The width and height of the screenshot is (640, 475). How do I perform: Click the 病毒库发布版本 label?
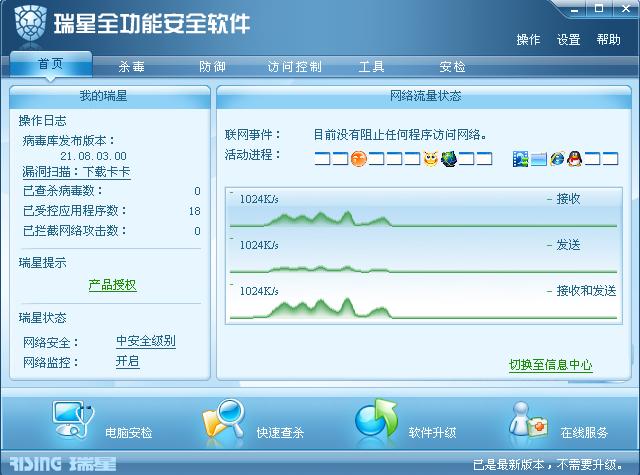pyautogui.click(x=69, y=141)
